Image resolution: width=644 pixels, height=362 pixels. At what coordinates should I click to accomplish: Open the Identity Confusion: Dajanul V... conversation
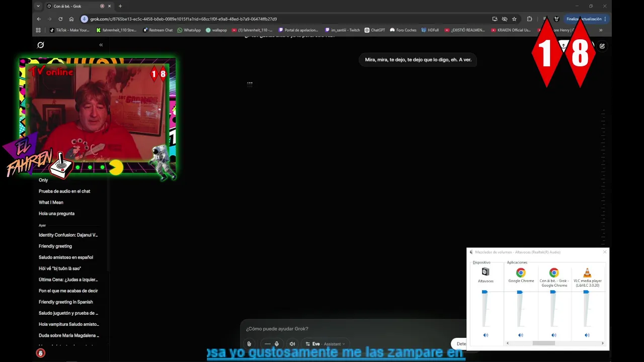[68, 235]
